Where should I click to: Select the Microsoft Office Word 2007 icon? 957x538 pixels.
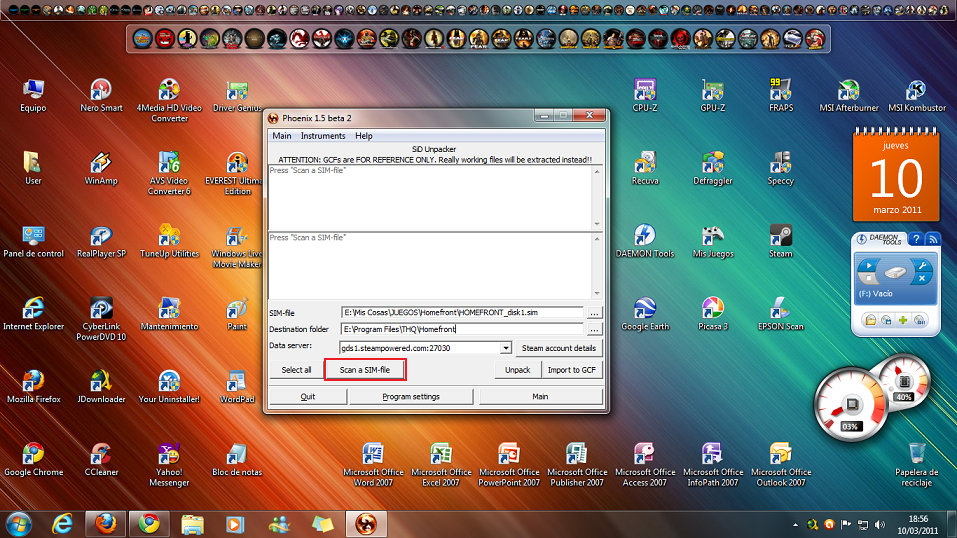tap(373, 465)
